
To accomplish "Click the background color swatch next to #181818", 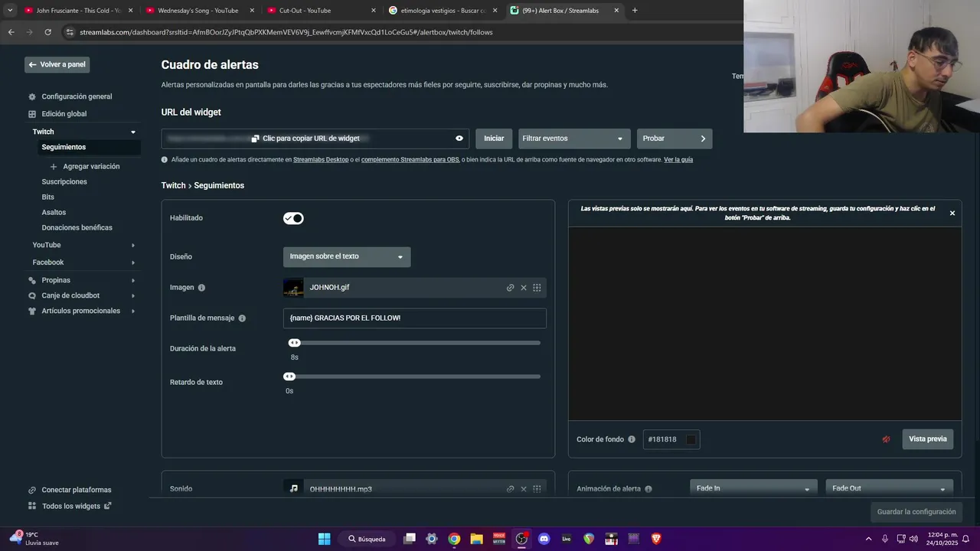I will (691, 439).
